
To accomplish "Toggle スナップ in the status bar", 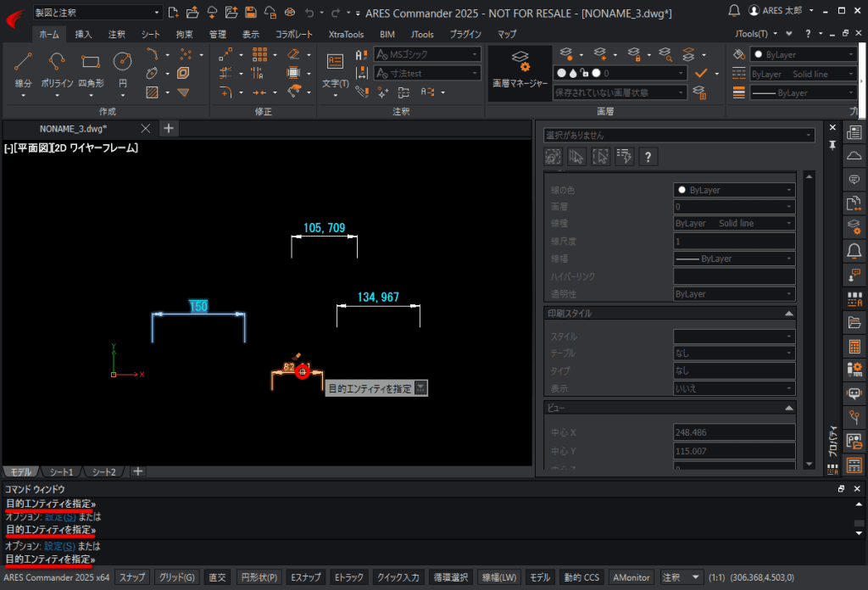I will click(132, 577).
